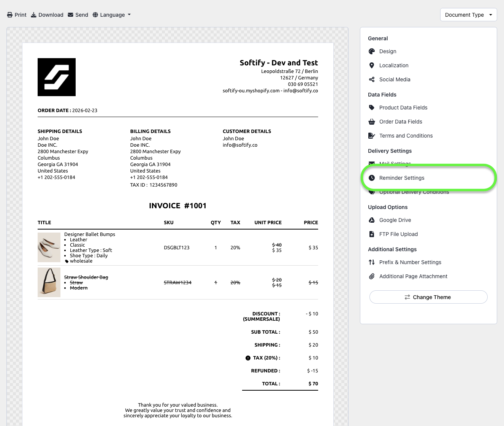
Task: Click the Social Media share icon
Action: (x=372, y=79)
